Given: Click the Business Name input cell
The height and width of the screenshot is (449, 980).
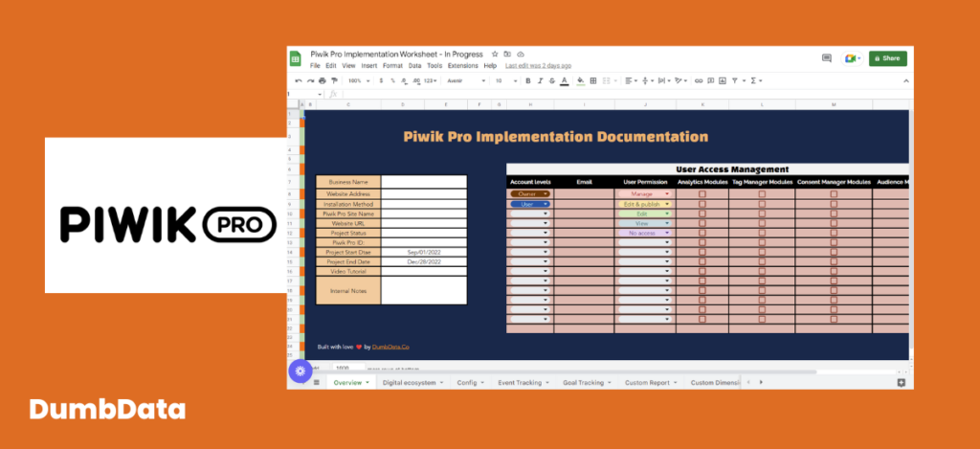Looking at the screenshot, I should [x=424, y=182].
